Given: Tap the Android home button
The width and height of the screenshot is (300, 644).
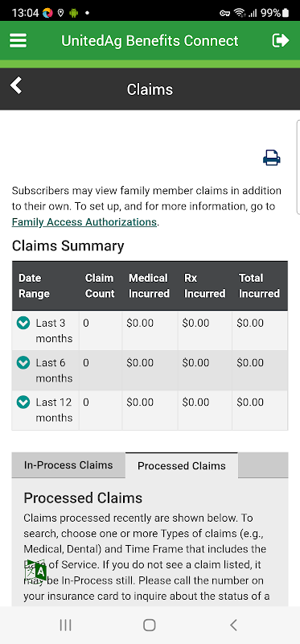Looking at the screenshot, I should click(x=150, y=625).
